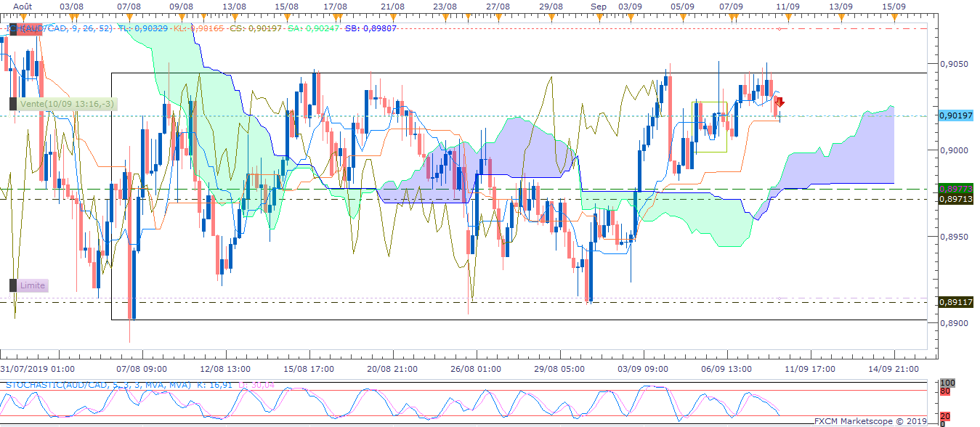Click the price tag 0,89713
This screenshot has width=980, height=427.
[x=956, y=198]
